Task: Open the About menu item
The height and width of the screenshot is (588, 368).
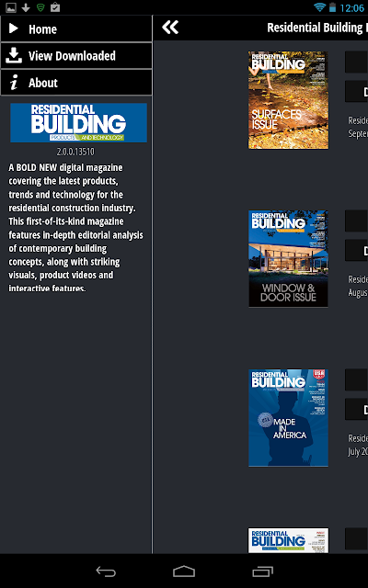Action: pyautogui.click(x=76, y=83)
